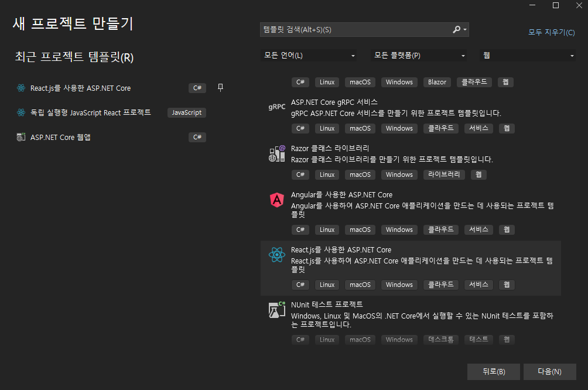Open the 모든 플랫폼(P) platform dropdown
Screen dimensions: 588x390
tap(419, 56)
